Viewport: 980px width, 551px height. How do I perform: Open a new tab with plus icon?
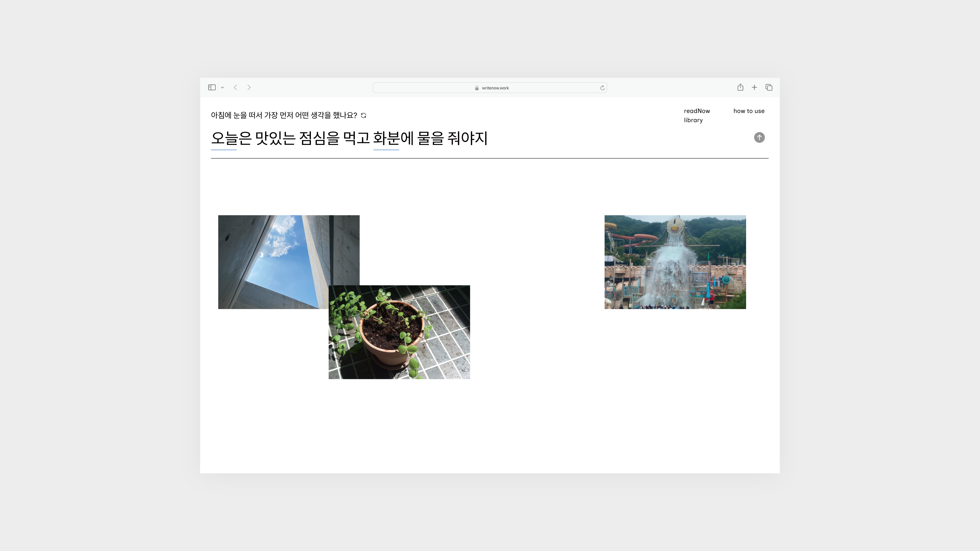754,87
